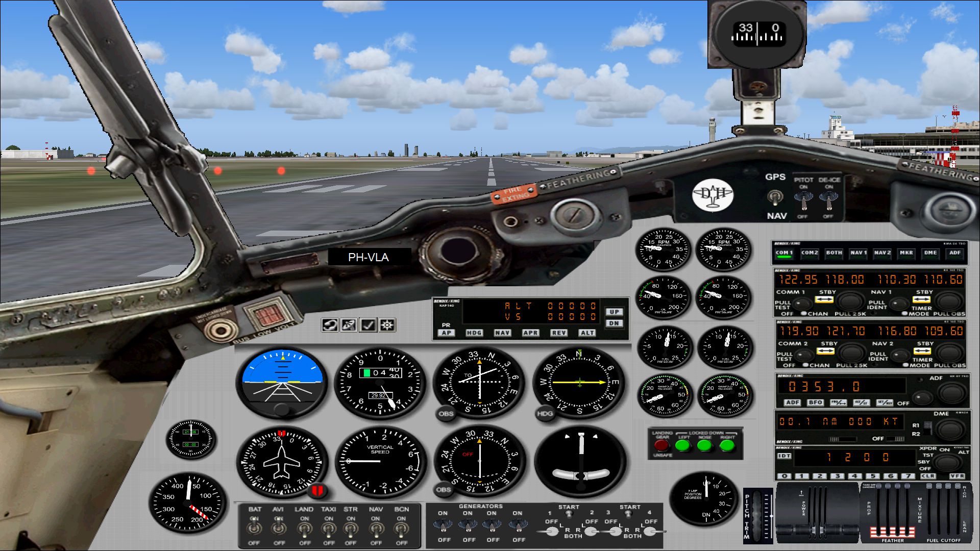The image size is (980, 551).
Task: Engage the AP autopilot button
Action: click(x=446, y=333)
